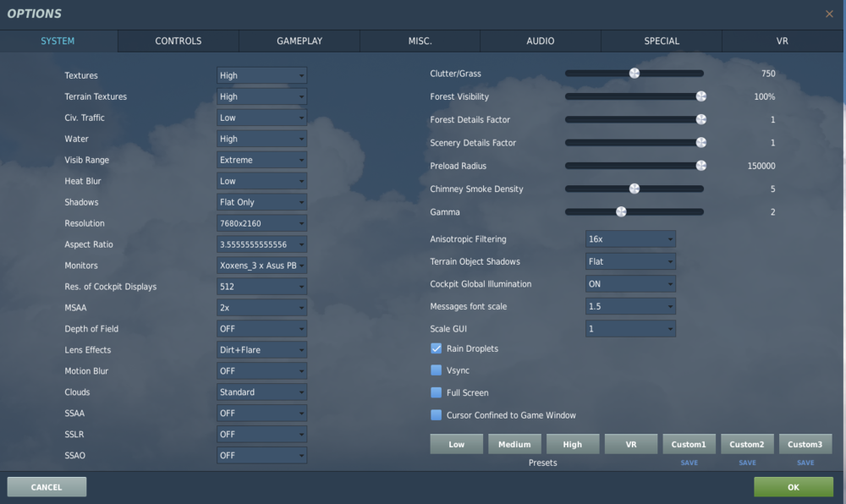The image size is (846, 504).
Task: Expand the Visib Range options
Action: pyautogui.click(x=261, y=159)
